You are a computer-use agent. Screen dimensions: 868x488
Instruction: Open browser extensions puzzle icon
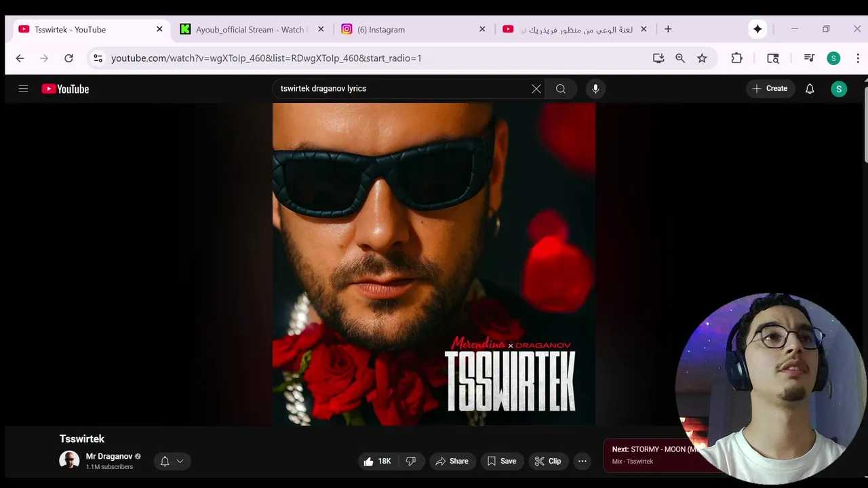click(x=736, y=58)
